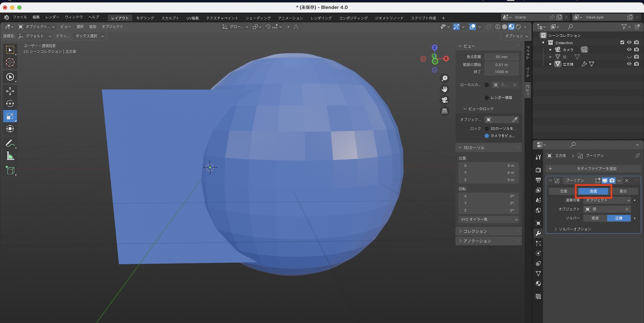Choose the Add Cube tool

click(10, 170)
